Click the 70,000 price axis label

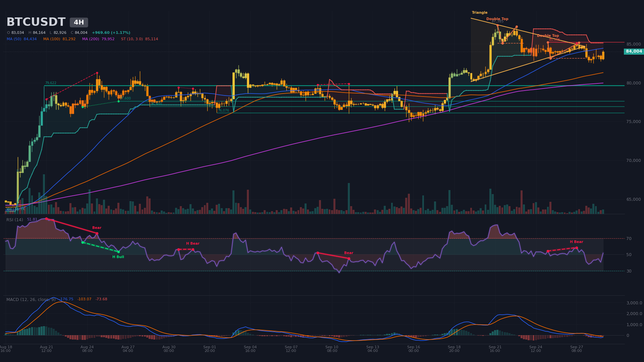tap(633, 161)
